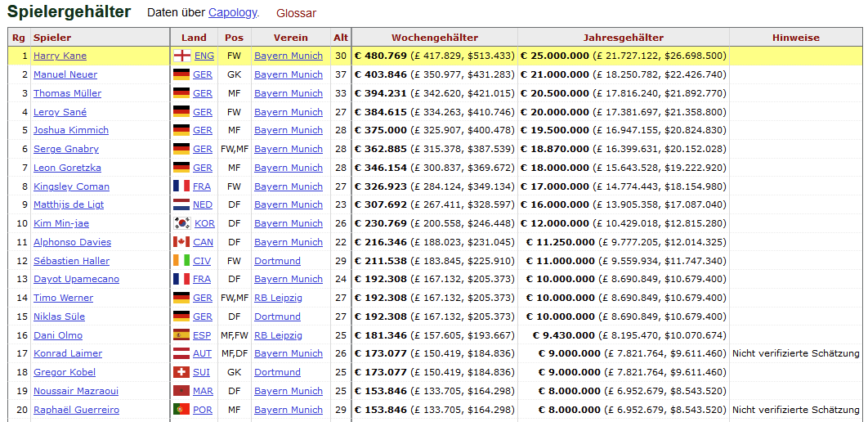Click the German flag in Manuel Neuer's row
Viewport: 868px width, 422px height.
tap(181, 74)
